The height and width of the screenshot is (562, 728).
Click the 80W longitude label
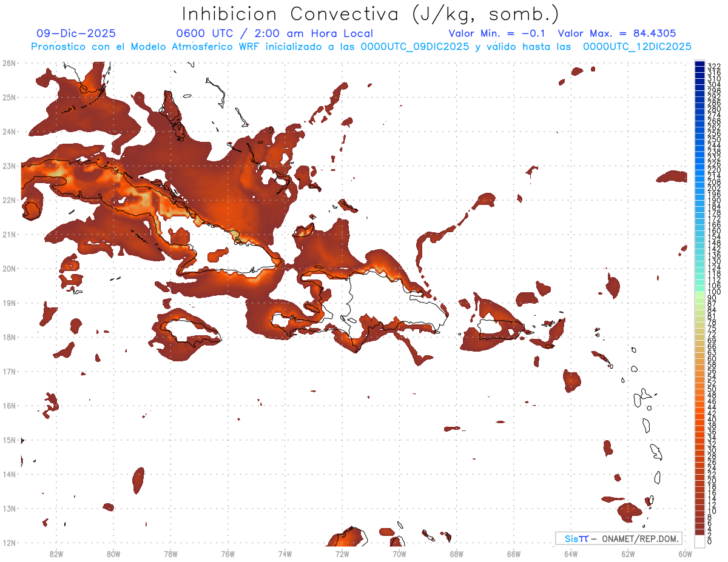tap(113, 554)
